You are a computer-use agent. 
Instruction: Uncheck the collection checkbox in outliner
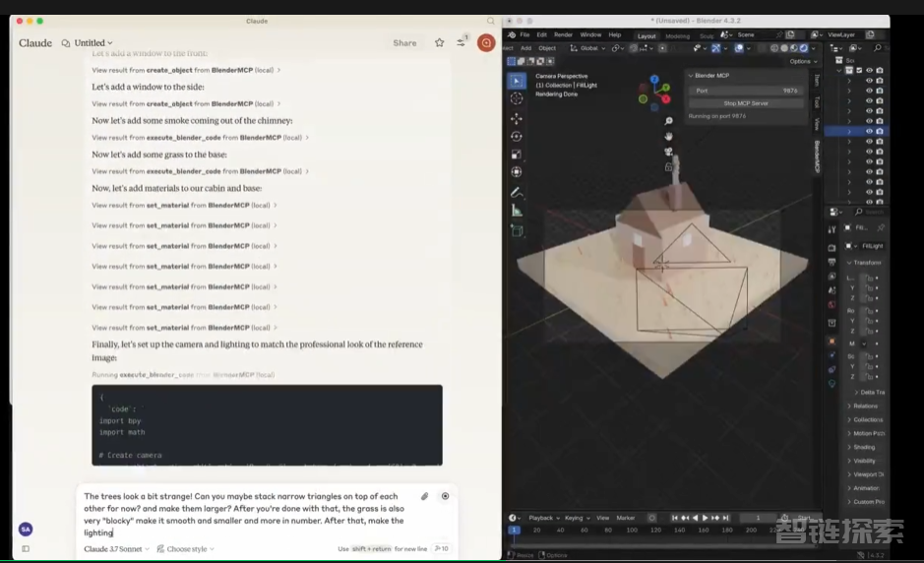pyautogui.click(x=859, y=70)
